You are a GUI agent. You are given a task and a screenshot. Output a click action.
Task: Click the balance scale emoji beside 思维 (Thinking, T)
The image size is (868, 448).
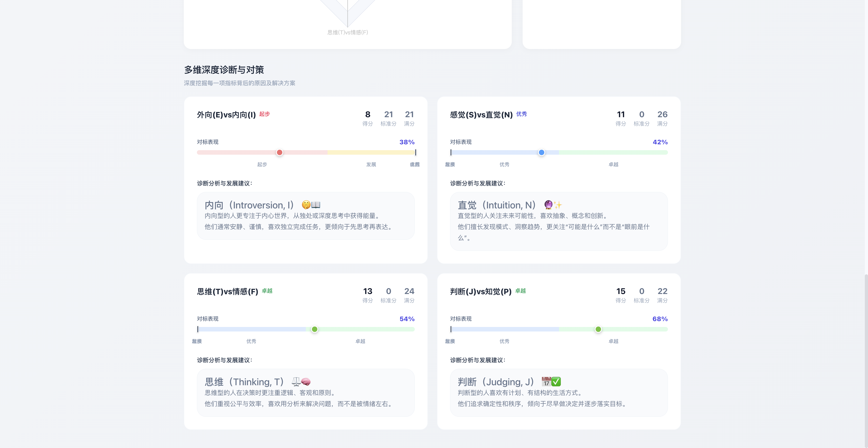[296, 382]
